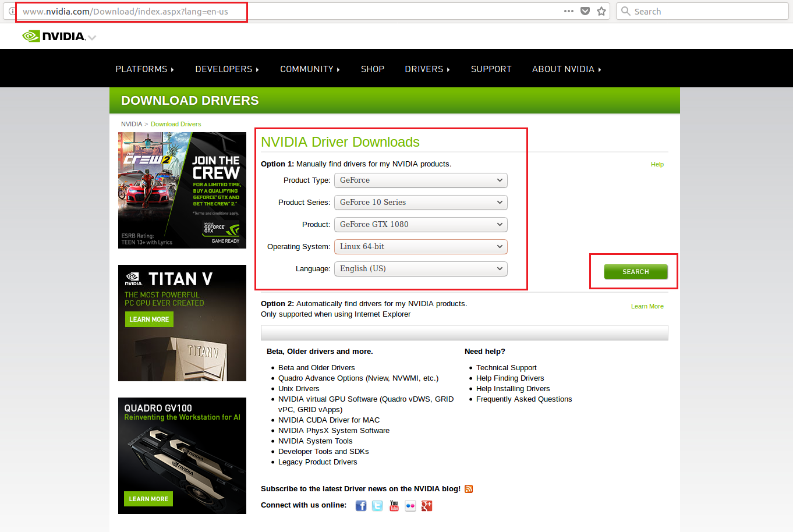Open NVIDIA System Tools link
The width and height of the screenshot is (793, 532).
coord(316,441)
